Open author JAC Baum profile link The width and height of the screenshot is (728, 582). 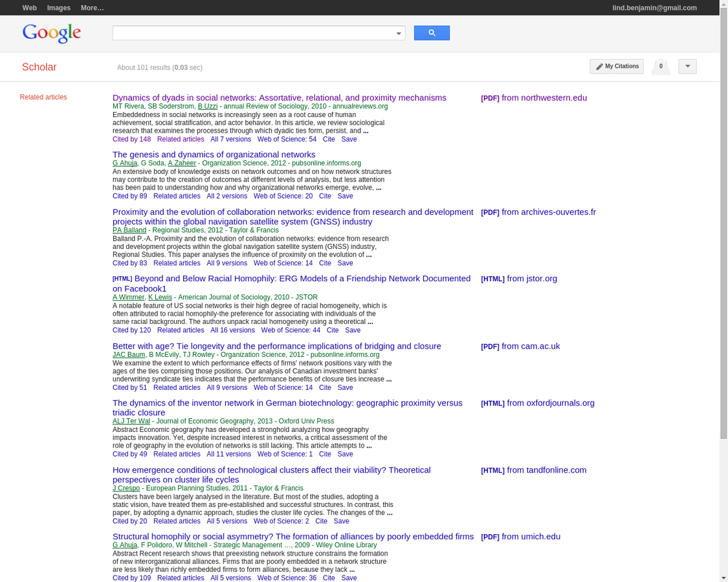(129, 354)
